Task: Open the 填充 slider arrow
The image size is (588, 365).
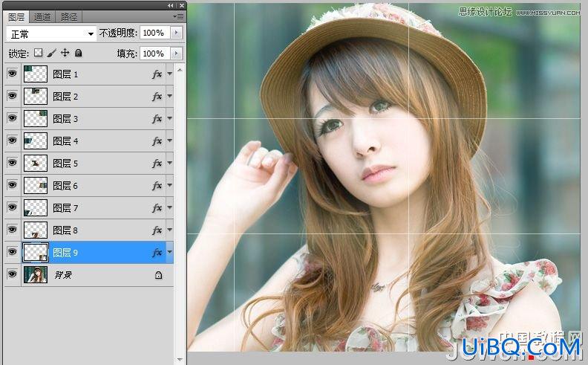Action: click(x=176, y=54)
